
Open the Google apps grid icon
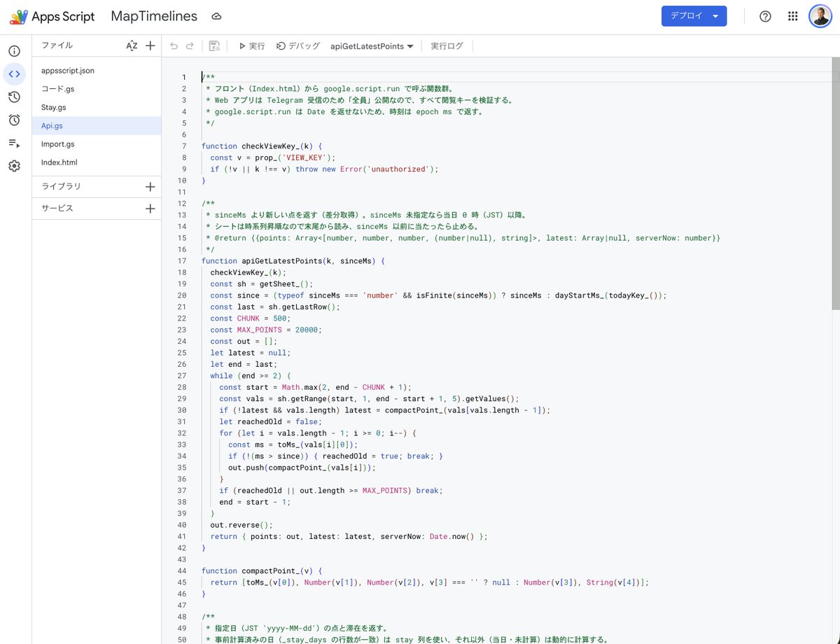pos(792,17)
